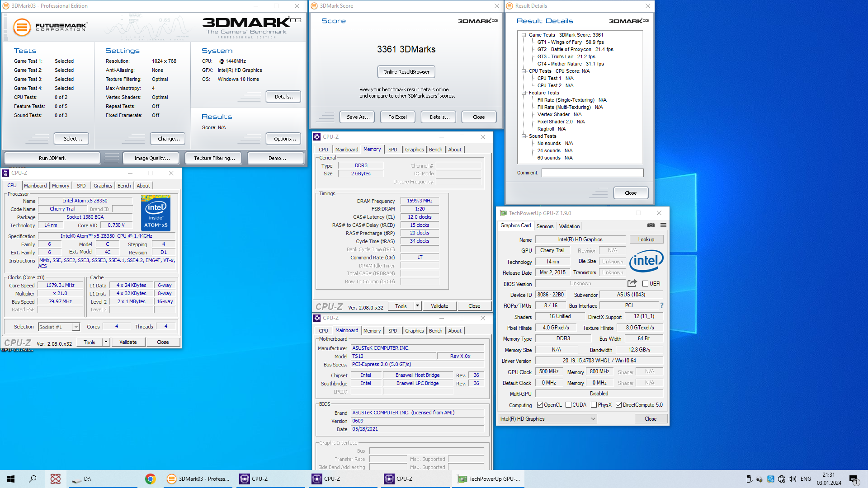Launch Google Chrome from the taskbar
The image size is (868, 488).
pos(150,479)
